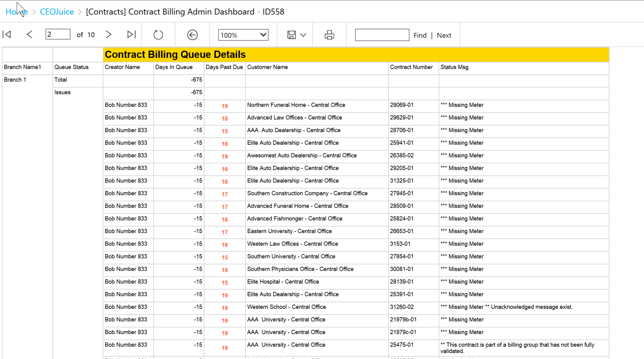This screenshot has height=359, width=644.
Task: Click Western Law Offices customer name
Action: [293, 244]
